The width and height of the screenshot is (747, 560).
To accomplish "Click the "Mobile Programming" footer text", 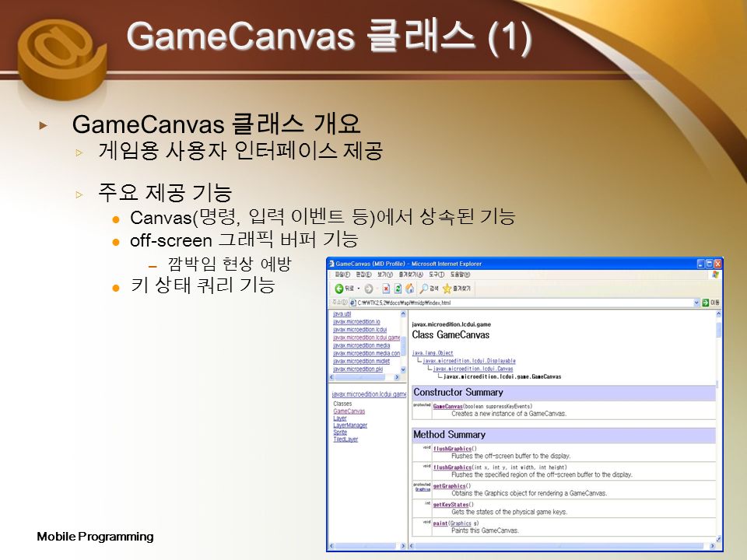I will 95,537.
